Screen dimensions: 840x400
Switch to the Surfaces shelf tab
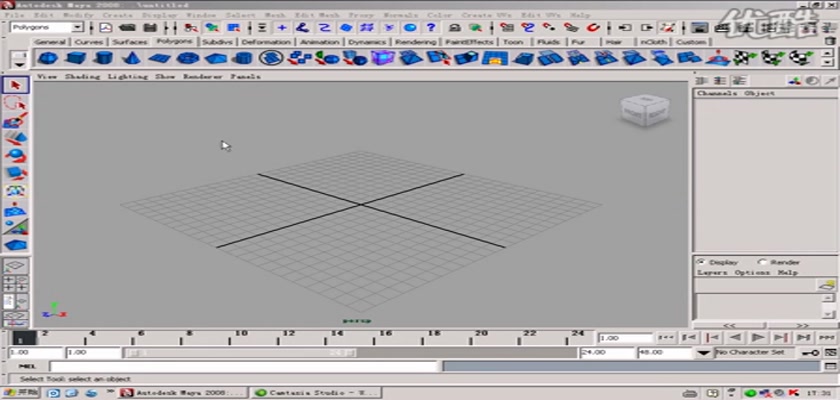click(x=130, y=42)
